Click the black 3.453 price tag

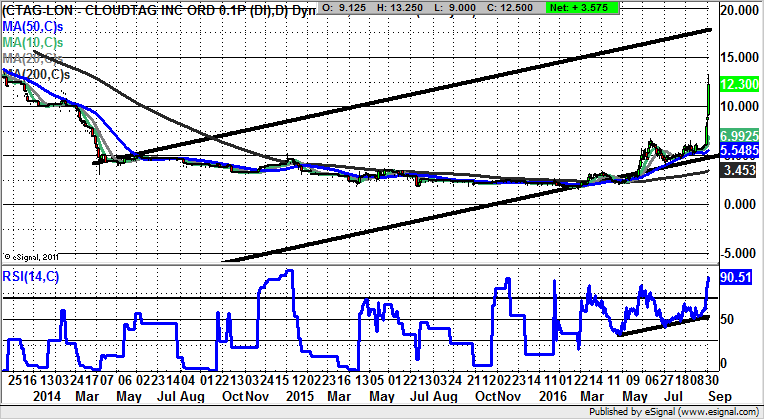tap(737, 172)
